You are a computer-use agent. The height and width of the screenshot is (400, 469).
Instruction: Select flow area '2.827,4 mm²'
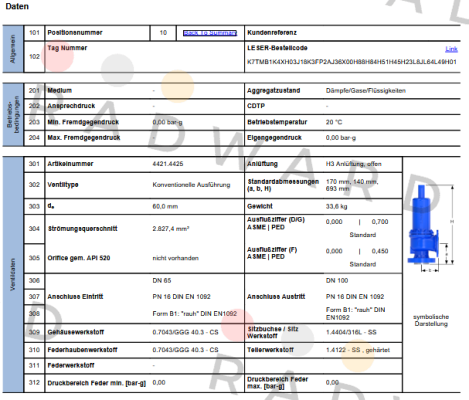point(171,229)
